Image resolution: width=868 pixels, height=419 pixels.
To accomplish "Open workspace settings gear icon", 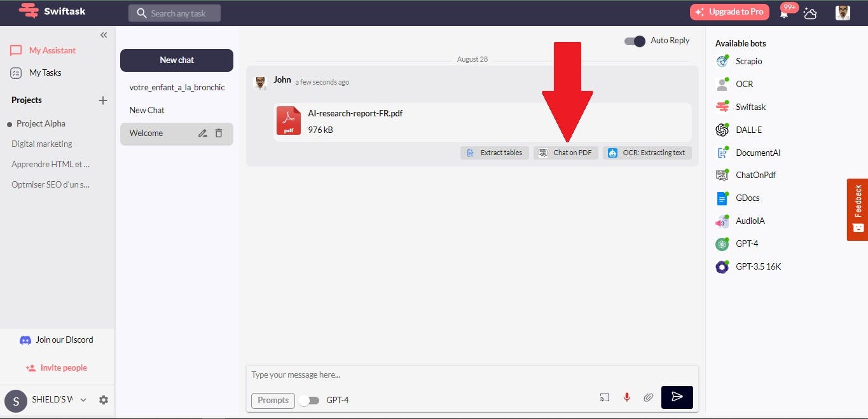I will [x=104, y=400].
